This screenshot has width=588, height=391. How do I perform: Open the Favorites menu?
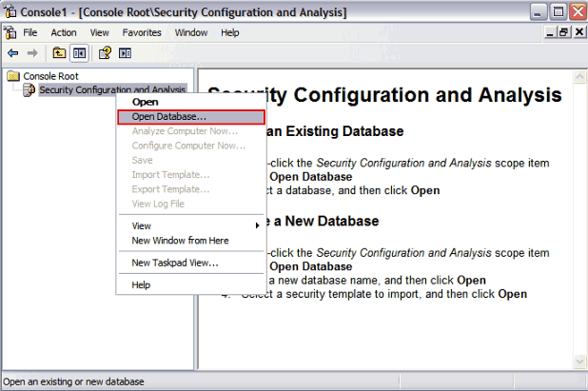point(141,32)
